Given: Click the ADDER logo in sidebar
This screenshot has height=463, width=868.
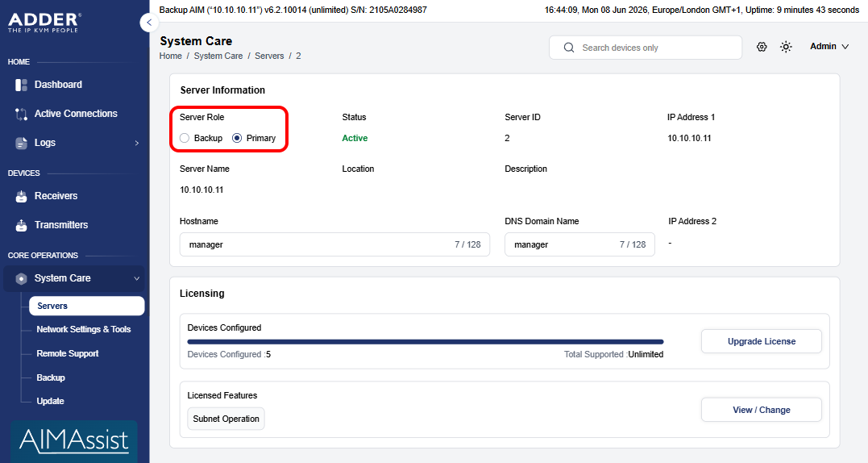Looking at the screenshot, I should click(x=44, y=22).
